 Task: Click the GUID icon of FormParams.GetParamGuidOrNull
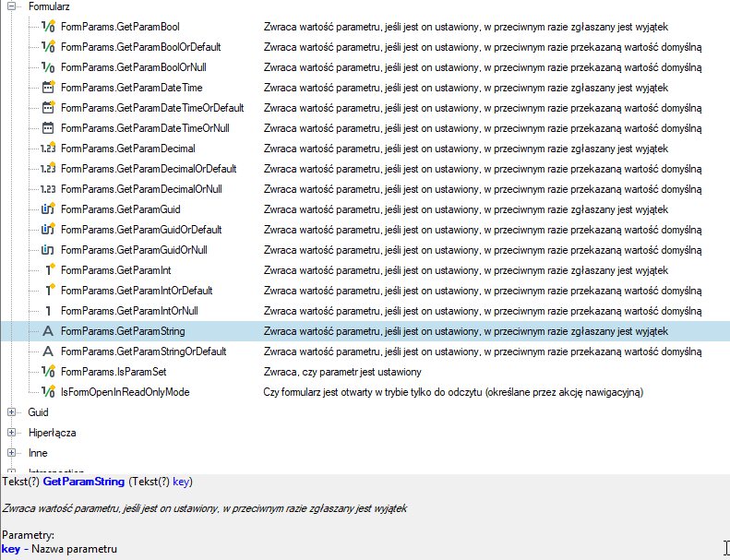[48, 250]
